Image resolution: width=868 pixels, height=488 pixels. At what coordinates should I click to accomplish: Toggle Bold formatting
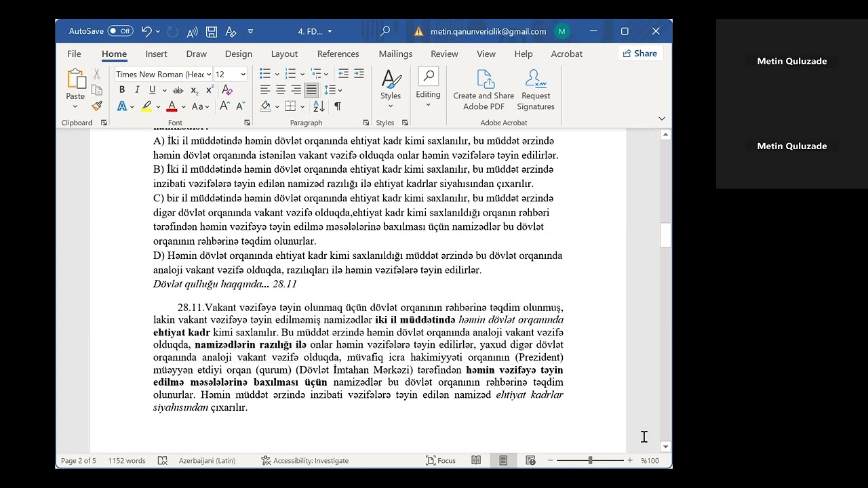pyautogui.click(x=121, y=90)
